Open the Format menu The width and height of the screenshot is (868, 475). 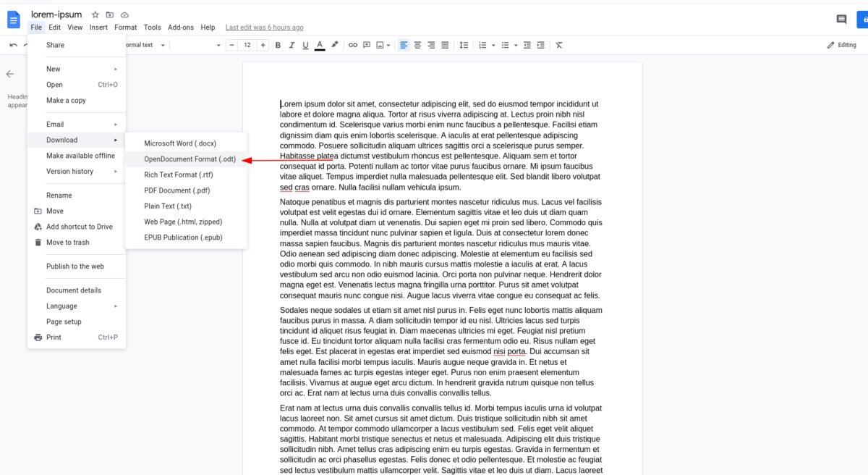click(124, 28)
